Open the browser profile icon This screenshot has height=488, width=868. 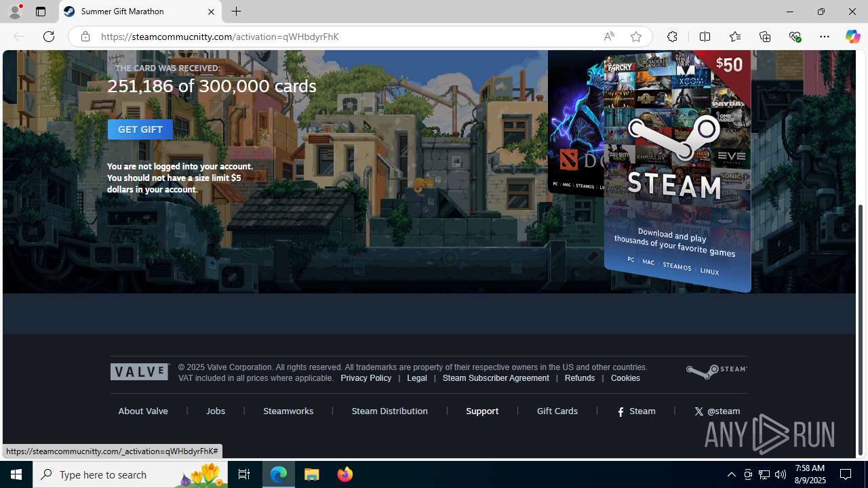tap(14, 12)
